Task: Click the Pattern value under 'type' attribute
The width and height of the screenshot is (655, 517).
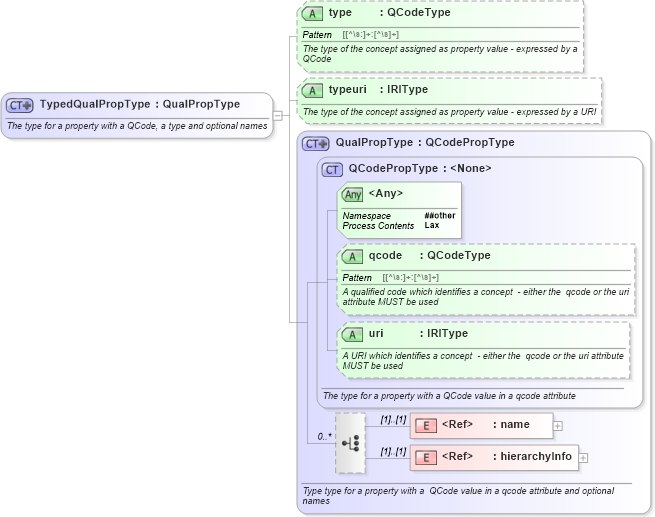Action: pyautogui.click(x=371, y=35)
